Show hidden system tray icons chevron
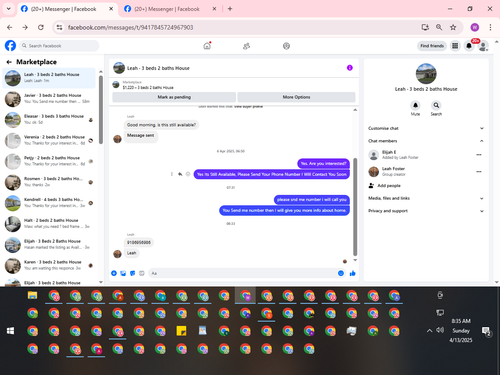Viewport: 500px width, 375px height. coord(429,331)
